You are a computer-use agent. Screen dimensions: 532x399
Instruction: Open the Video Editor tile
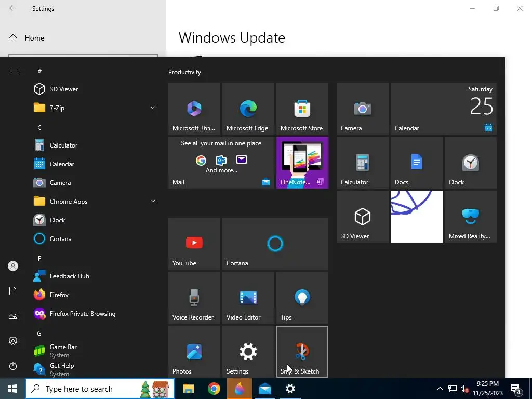(248, 298)
